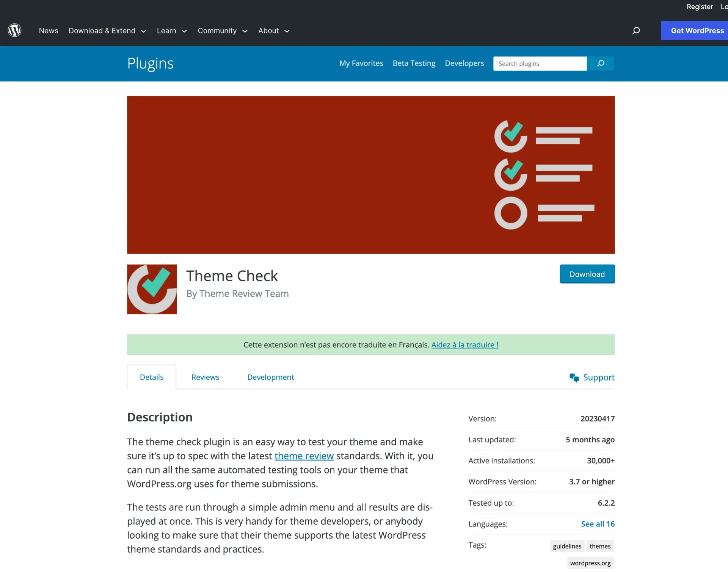728x572 pixels.
Task: Click the Aidez à la traduire link
Action: coord(464,344)
